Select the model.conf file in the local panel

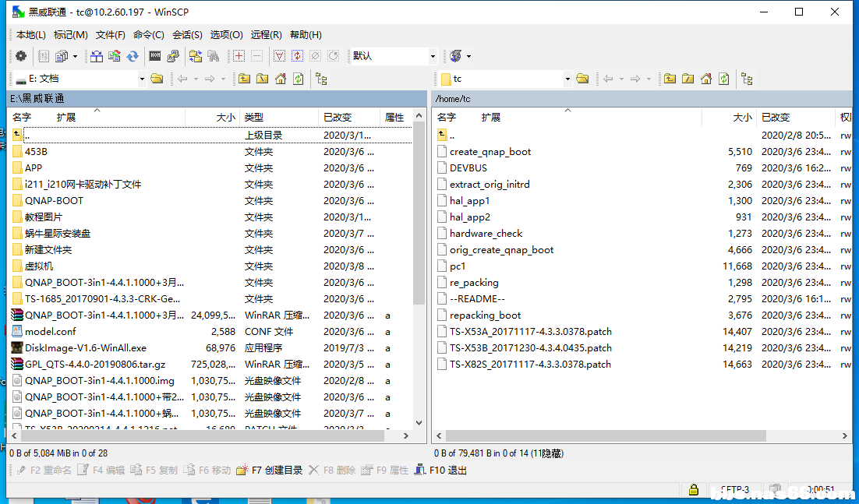47,331
